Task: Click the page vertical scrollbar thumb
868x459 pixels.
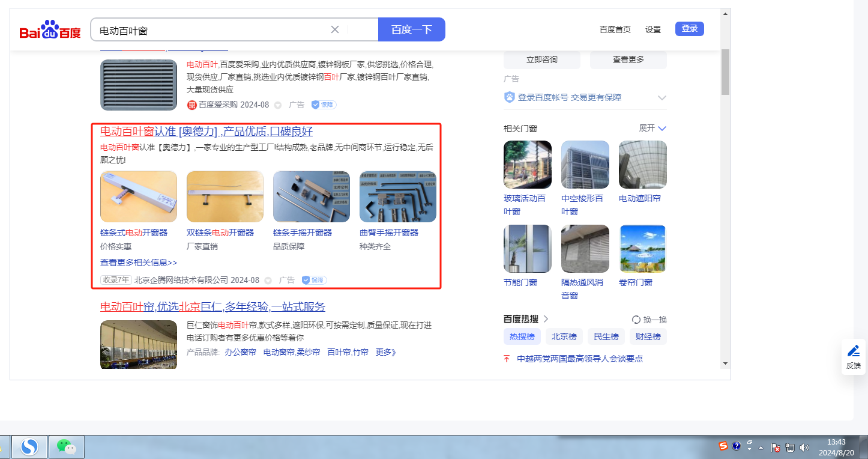Action: coord(725,72)
